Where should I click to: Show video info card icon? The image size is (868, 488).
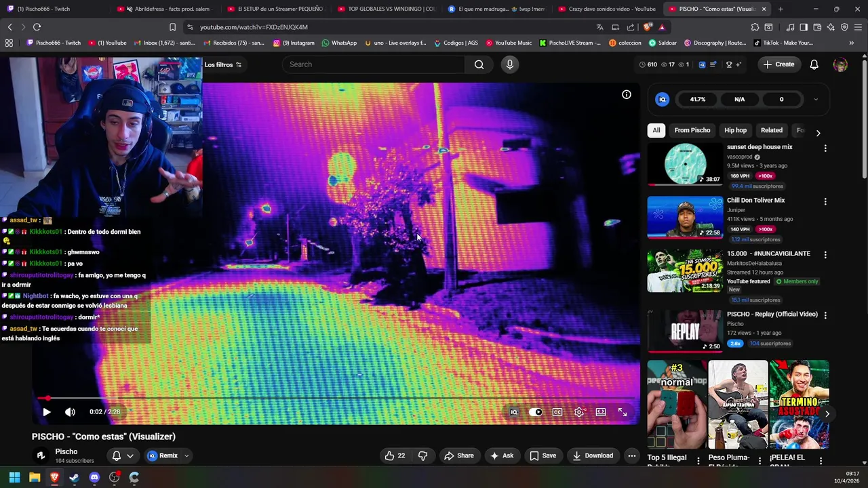pos(627,94)
